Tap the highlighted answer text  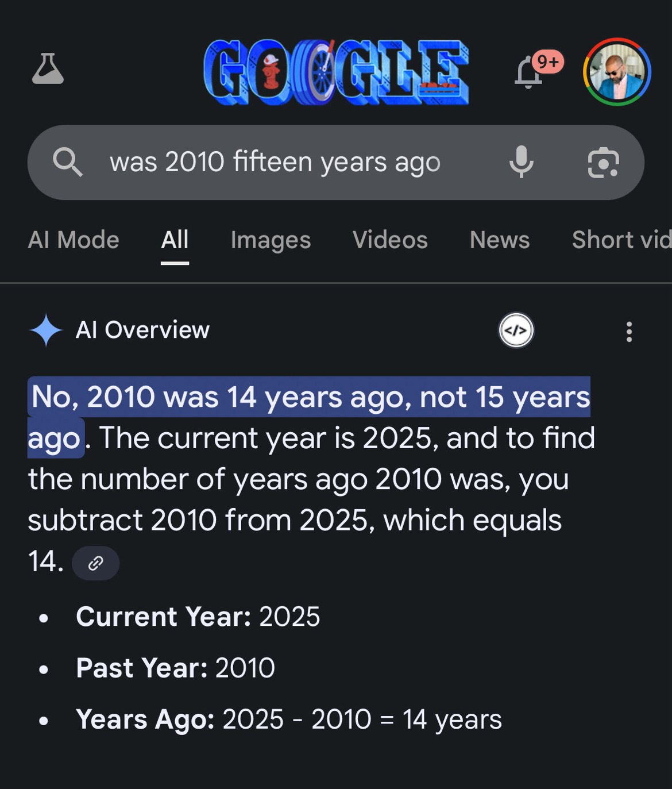(309, 417)
